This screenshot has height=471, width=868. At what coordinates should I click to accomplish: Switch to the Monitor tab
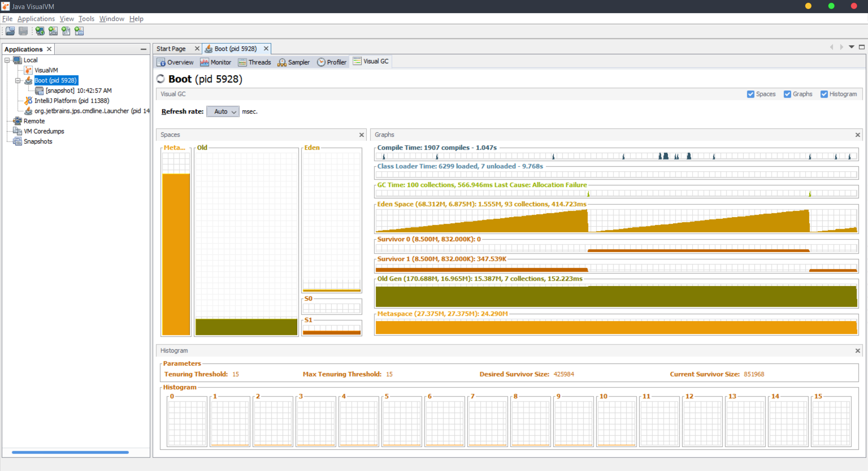pyautogui.click(x=216, y=62)
